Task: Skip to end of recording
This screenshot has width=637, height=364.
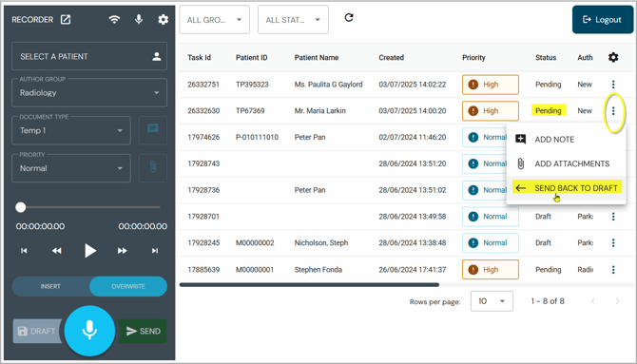Action: (x=155, y=251)
